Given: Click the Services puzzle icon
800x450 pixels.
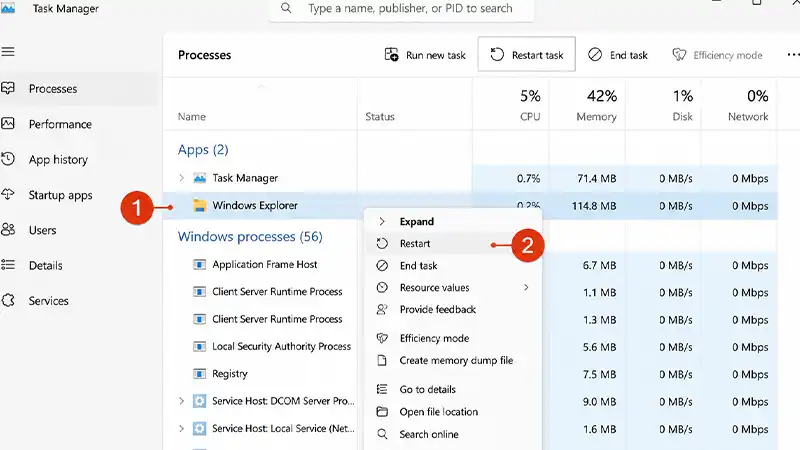Looking at the screenshot, I should [8, 300].
